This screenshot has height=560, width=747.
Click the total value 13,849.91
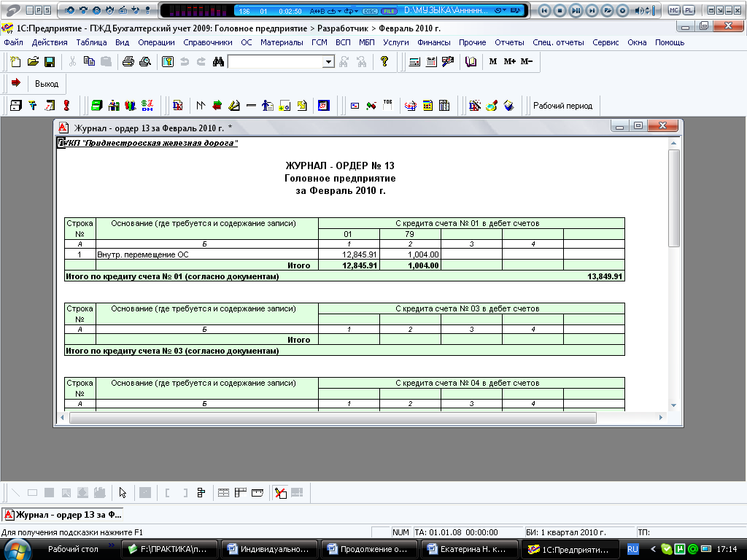click(x=605, y=276)
